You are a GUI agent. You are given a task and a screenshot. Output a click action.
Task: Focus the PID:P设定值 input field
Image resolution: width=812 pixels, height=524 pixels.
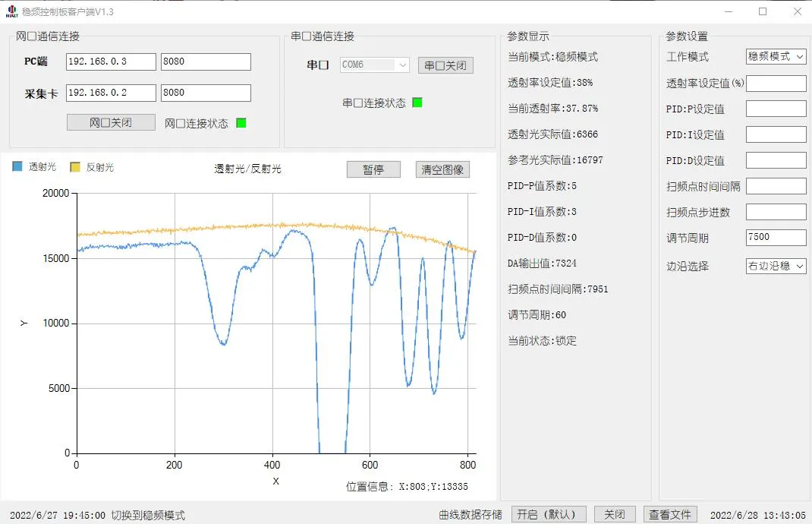[x=776, y=109]
